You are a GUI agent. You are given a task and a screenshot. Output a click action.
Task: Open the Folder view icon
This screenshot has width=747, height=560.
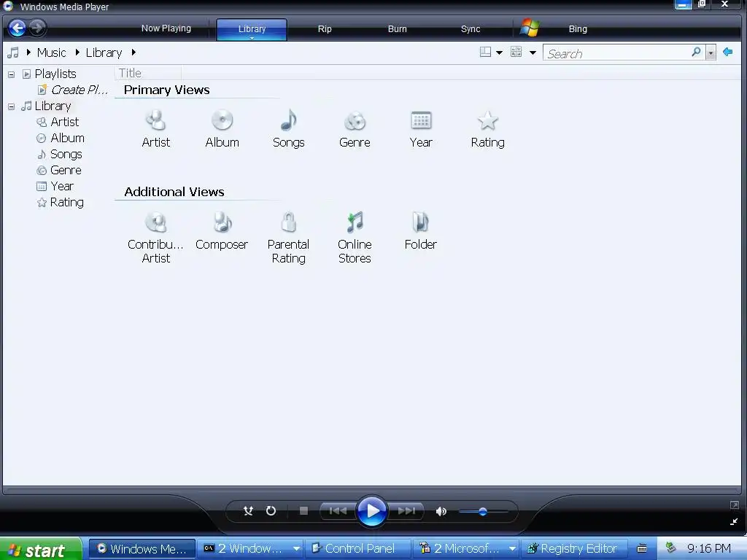[421, 222]
